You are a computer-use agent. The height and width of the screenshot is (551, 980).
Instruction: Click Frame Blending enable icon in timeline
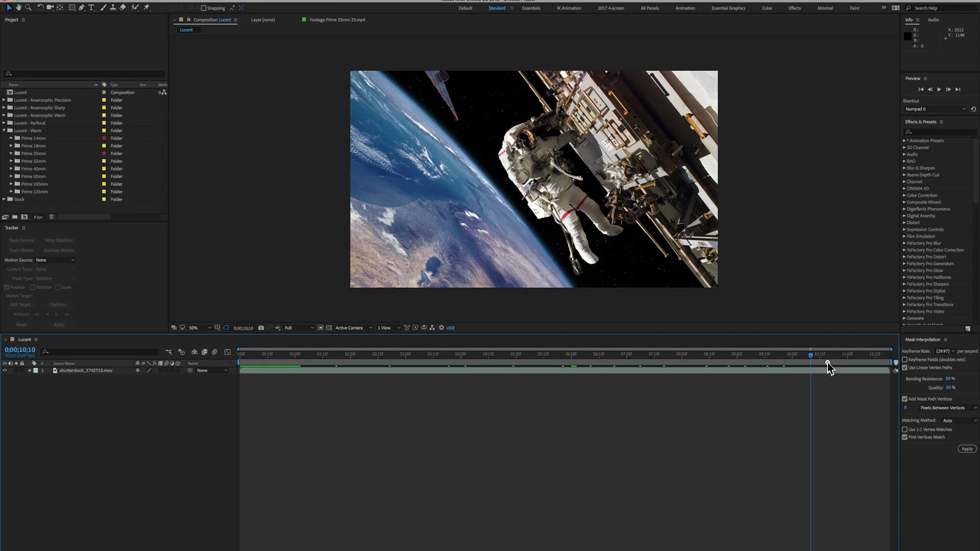(x=205, y=352)
